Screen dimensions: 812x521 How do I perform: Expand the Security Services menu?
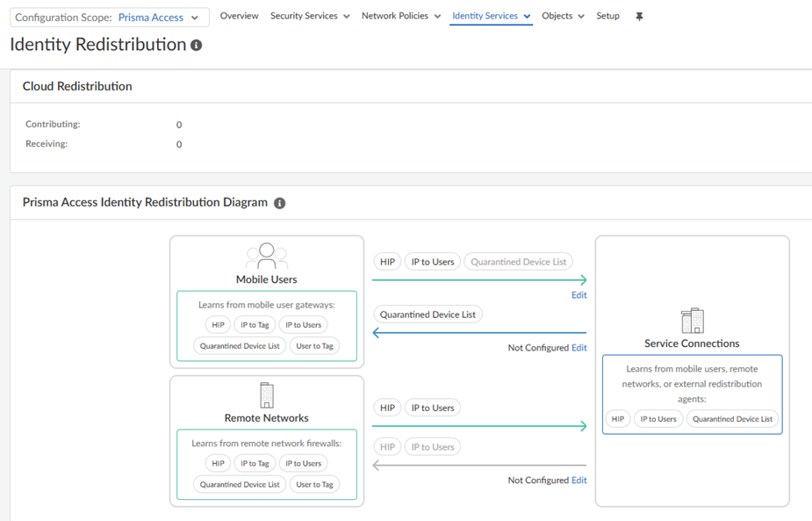pos(310,16)
